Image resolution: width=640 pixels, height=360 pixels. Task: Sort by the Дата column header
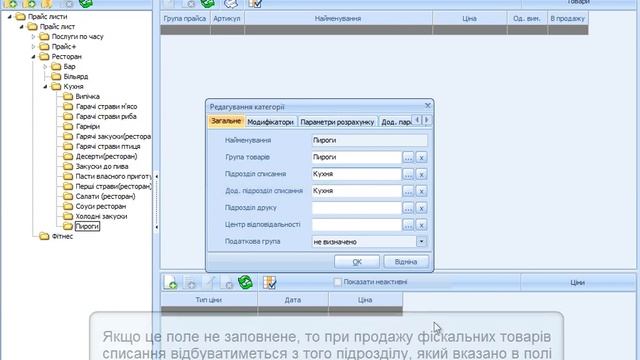click(293, 300)
